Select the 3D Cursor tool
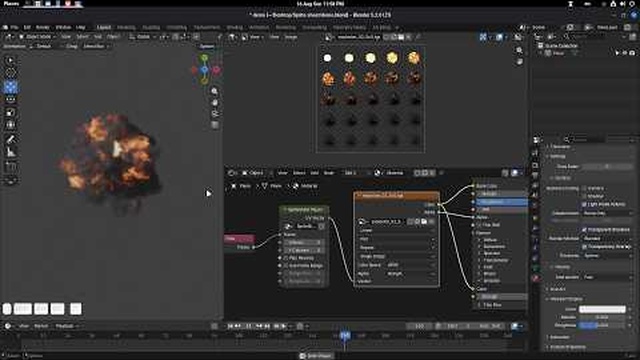Image resolution: width=640 pixels, height=360 pixels. pyautogui.click(x=10, y=73)
